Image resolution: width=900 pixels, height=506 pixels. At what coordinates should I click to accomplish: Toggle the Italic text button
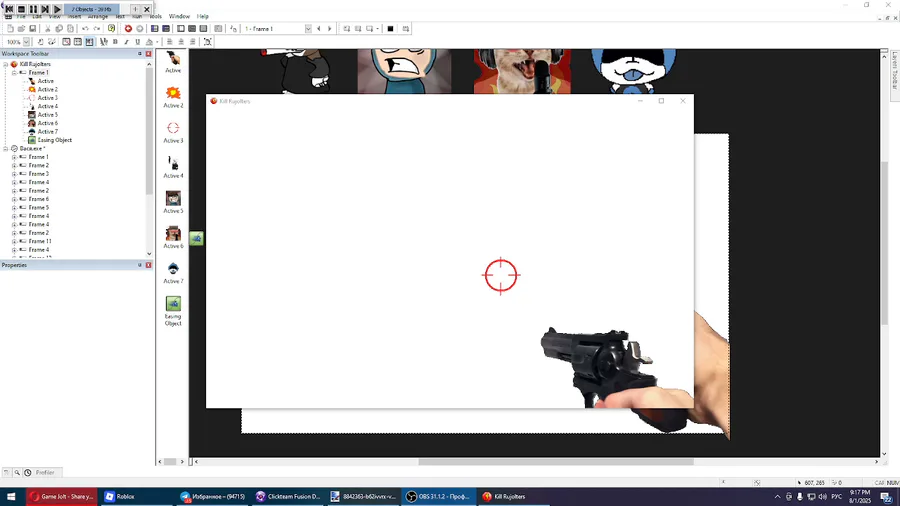(x=126, y=42)
